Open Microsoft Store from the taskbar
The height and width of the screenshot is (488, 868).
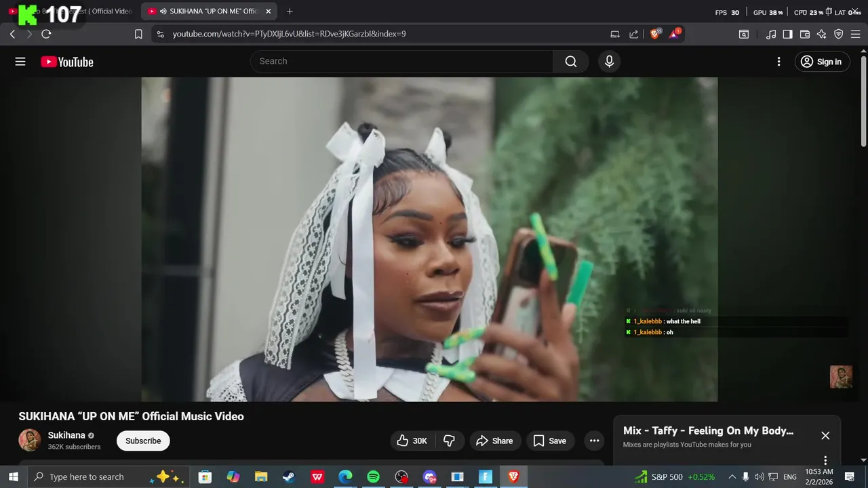[x=205, y=477]
